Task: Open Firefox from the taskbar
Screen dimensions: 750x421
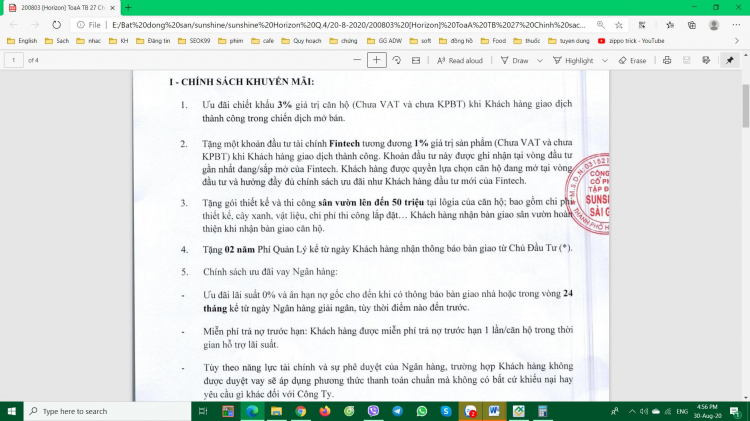Action: click(325, 411)
